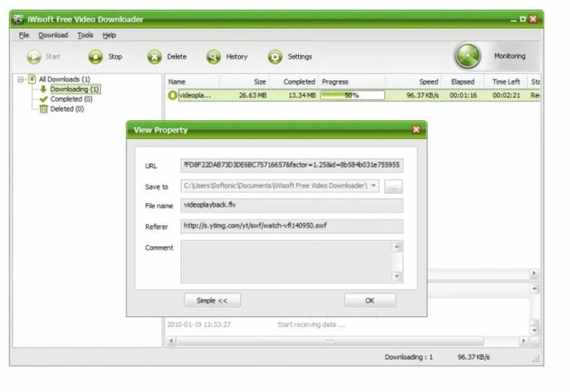Click the browse ... button next to Save to

click(393, 187)
